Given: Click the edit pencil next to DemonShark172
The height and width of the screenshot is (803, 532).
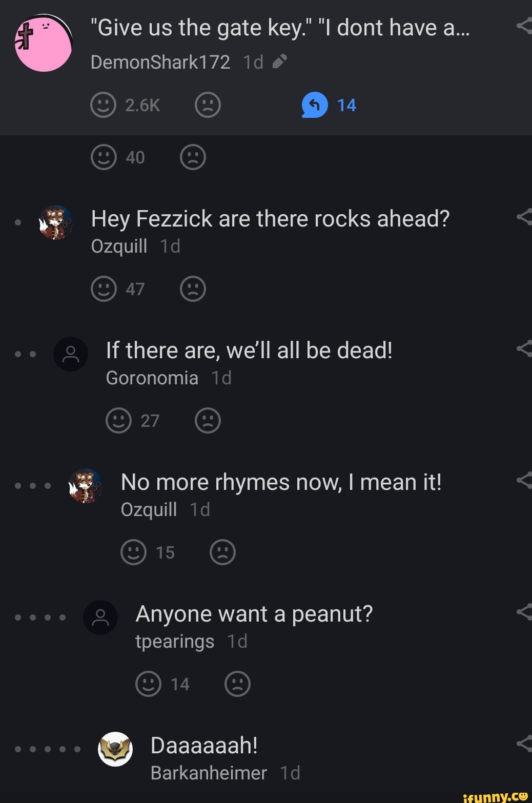Looking at the screenshot, I should pyautogui.click(x=279, y=62).
